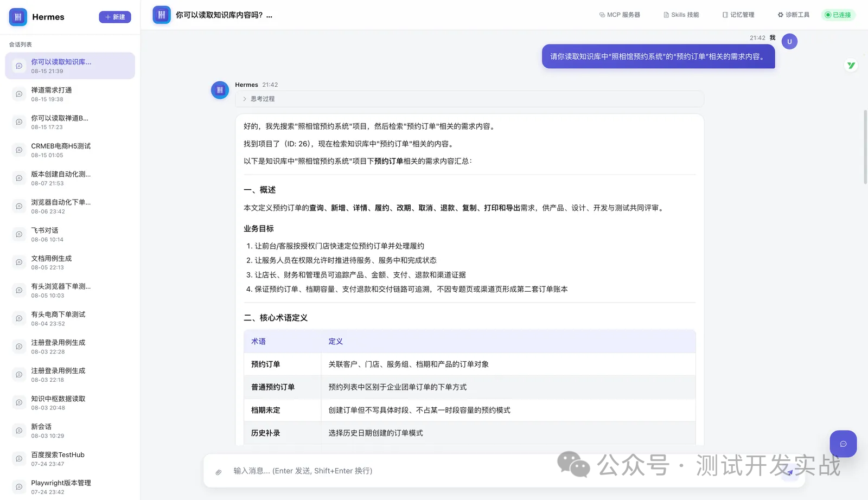Click the user avatar U icon

[x=789, y=41]
